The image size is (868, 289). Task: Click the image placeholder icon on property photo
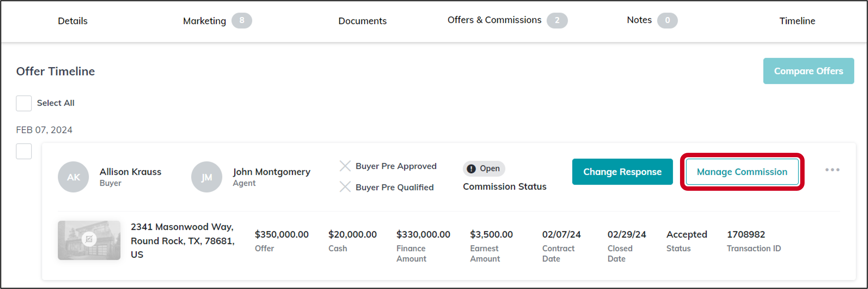pyautogui.click(x=88, y=239)
